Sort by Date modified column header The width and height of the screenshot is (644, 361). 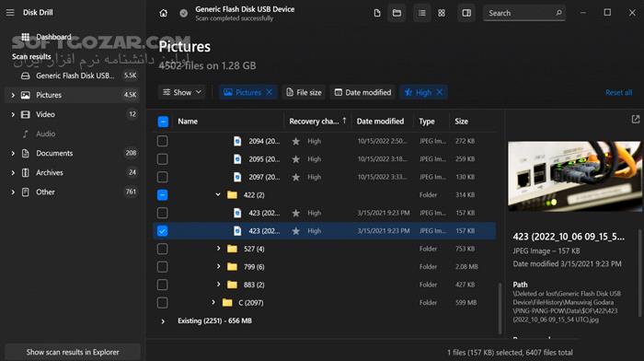click(x=380, y=122)
